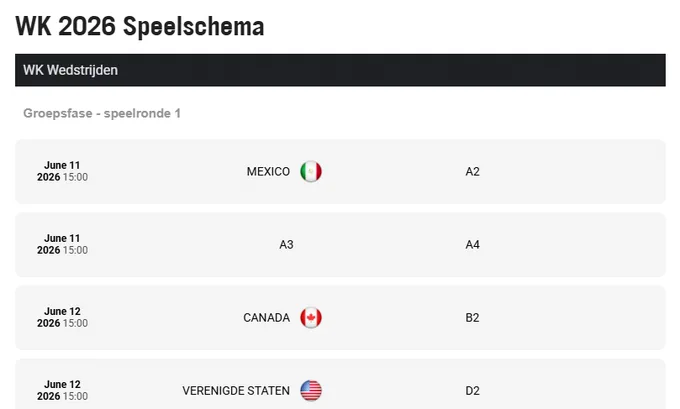Click team placeholder A3
The width and height of the screenshot is (680, 409).
click(286, 245)
